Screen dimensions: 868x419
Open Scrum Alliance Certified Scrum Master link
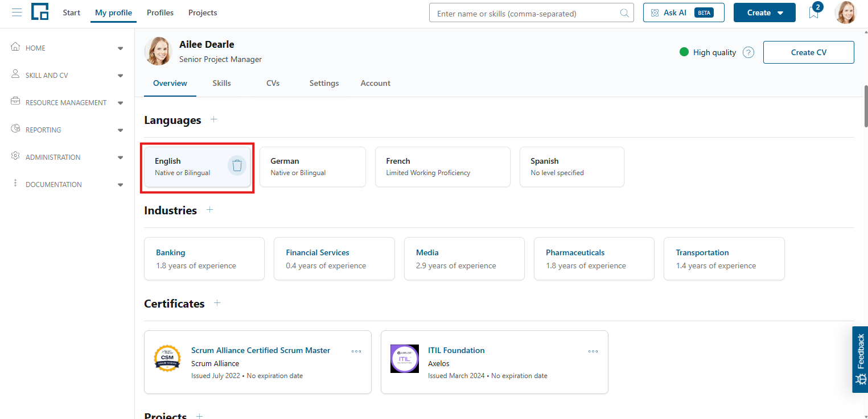click(x=261, y=350)
